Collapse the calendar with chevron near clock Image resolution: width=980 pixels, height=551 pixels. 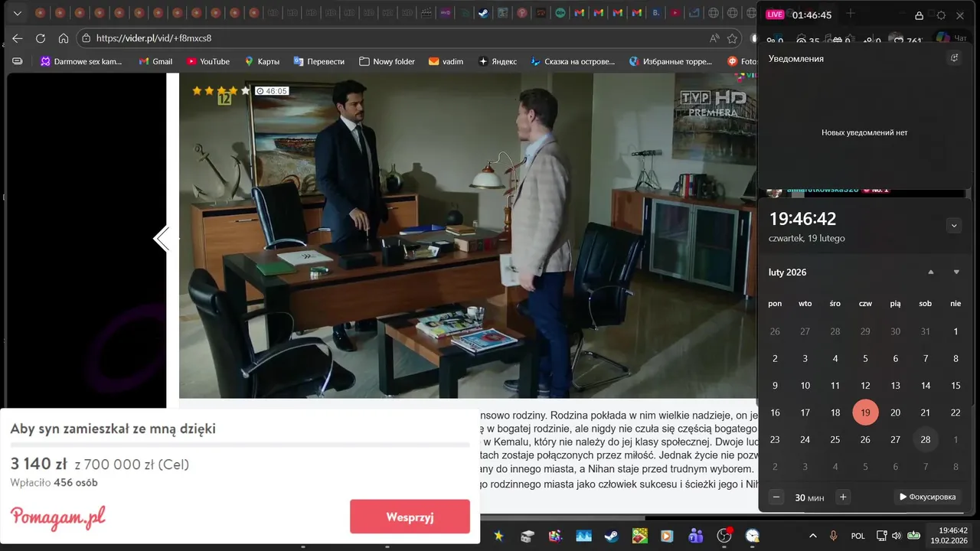tap(953, 225)
